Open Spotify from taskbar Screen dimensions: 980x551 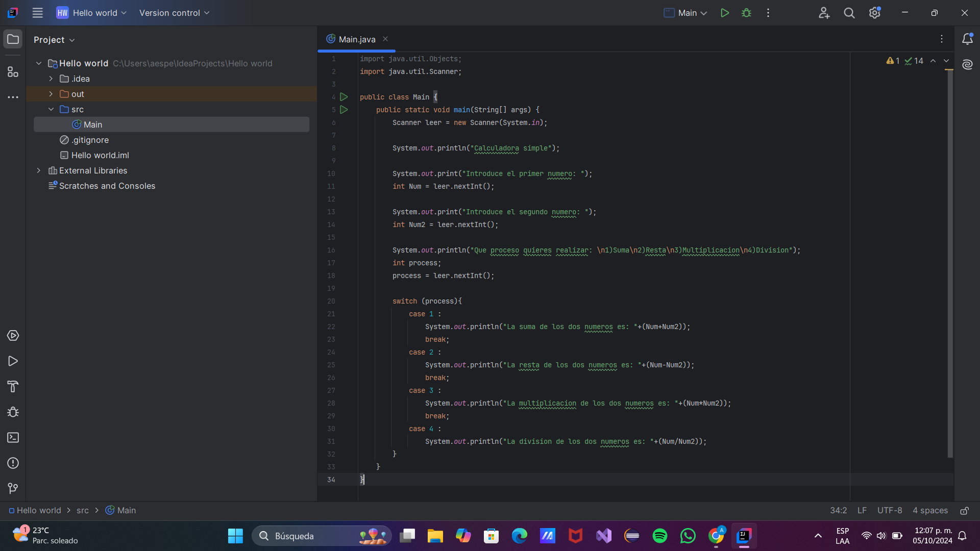(659, 536)
